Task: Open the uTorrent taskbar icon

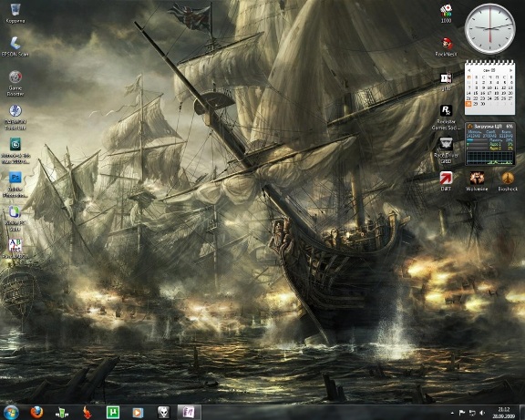Action: point(113,413)
